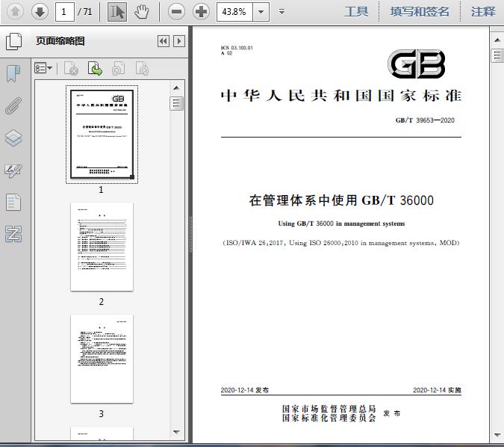This screenshot has width=504, height=447.
Task: Select page 3 thumbnail
Action: pyautogui.click(x=102, y=359)
